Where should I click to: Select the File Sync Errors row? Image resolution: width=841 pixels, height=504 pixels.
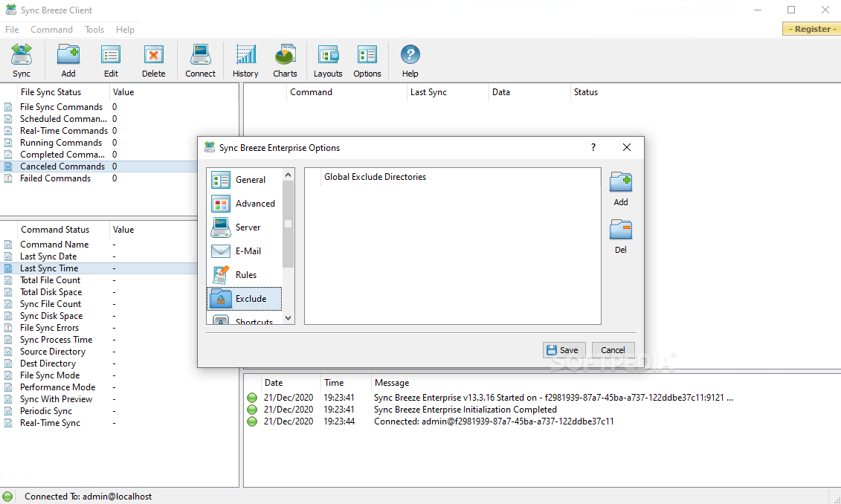click(100, 328)
